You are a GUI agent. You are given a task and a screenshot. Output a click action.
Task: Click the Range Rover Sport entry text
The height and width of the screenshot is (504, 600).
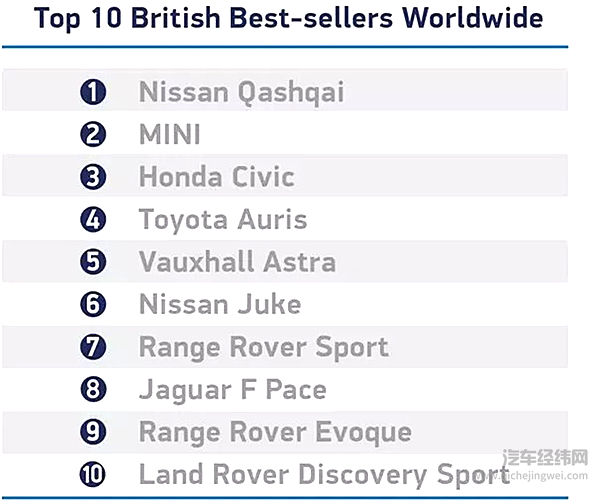click(x=263, y=347)
